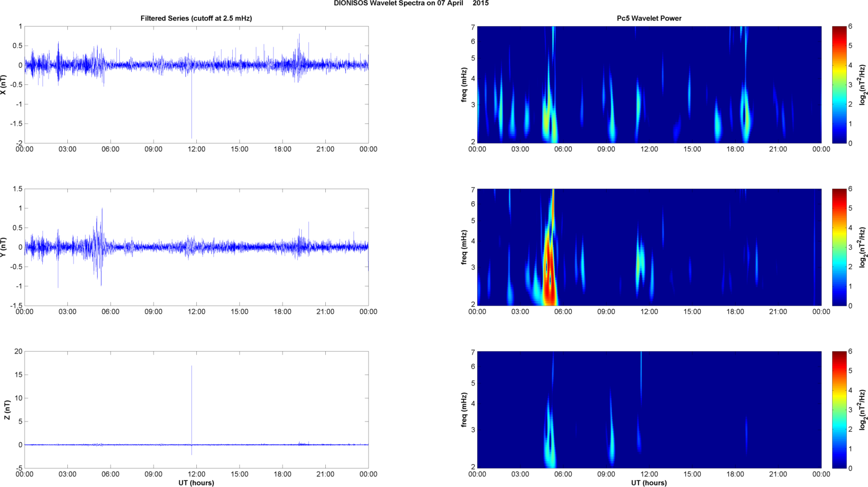Click 'freq (mHz)' label of the Z-row spectrogram
868x487 pixels.
tap(465, 409)
